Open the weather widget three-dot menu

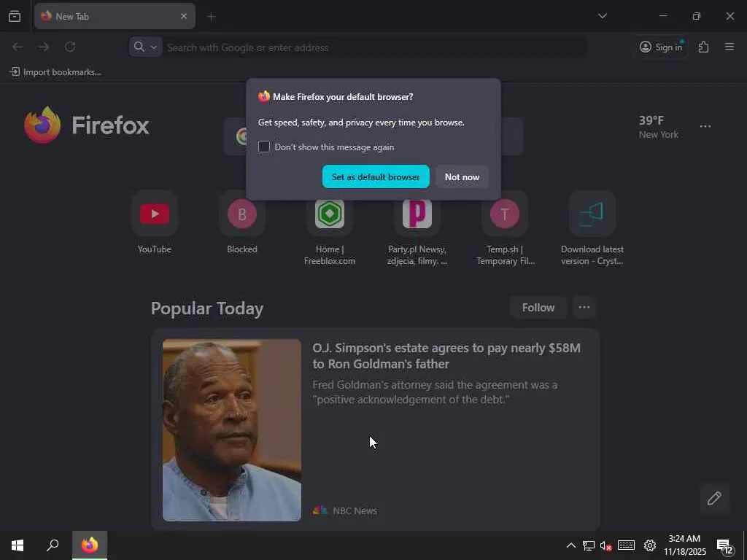(705, 126)
